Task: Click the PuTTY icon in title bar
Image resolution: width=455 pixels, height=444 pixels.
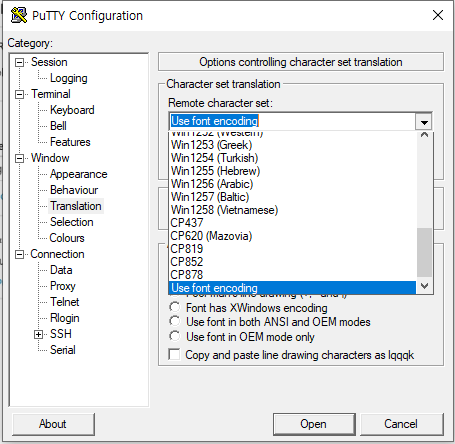Action: 19,15
